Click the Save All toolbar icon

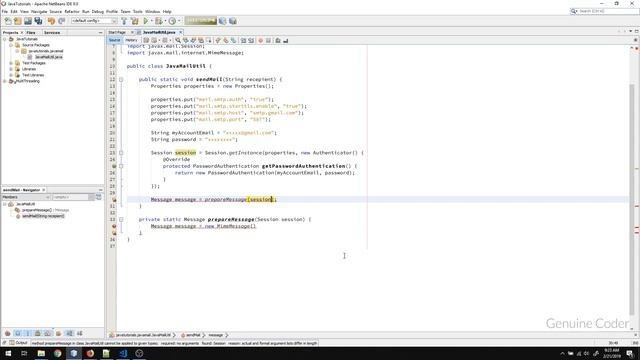click(x=38, y=21)
